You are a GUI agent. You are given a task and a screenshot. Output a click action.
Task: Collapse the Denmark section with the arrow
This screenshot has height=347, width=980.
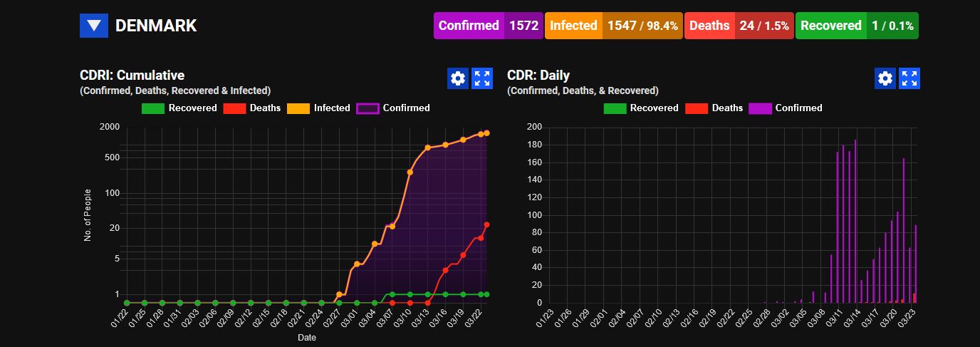(x=94, y=26)
